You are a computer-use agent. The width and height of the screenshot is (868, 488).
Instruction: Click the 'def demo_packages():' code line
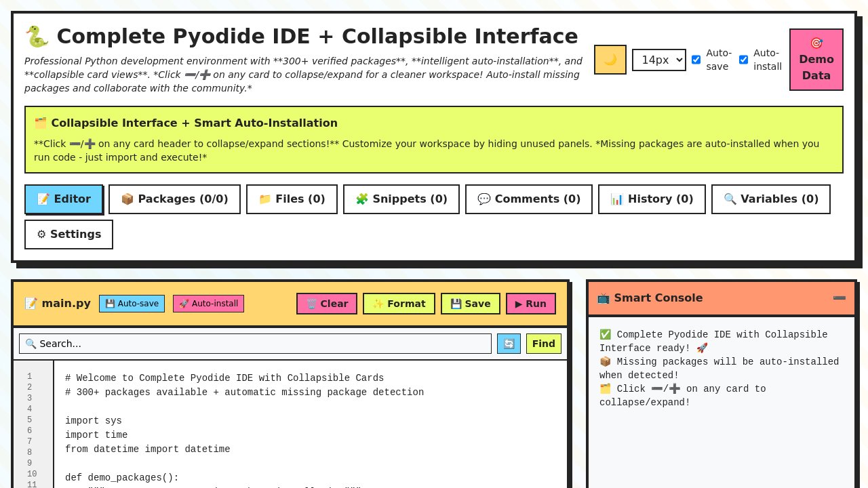tap(122, 478)
